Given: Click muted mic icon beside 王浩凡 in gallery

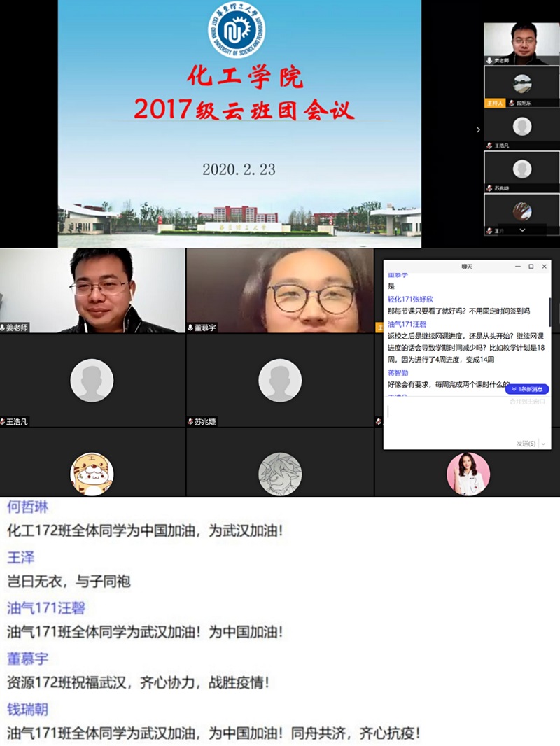Looking at the screenshot, I should (x=3, y=422).
